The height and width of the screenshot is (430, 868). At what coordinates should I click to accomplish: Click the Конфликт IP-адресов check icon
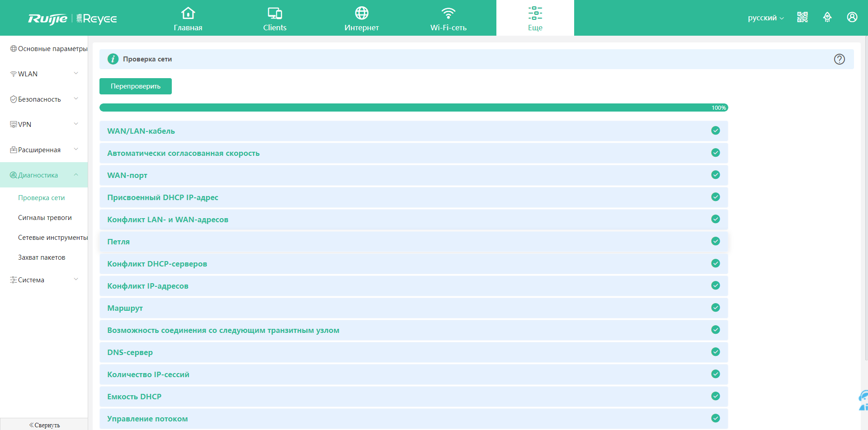[x=716, y=285]
